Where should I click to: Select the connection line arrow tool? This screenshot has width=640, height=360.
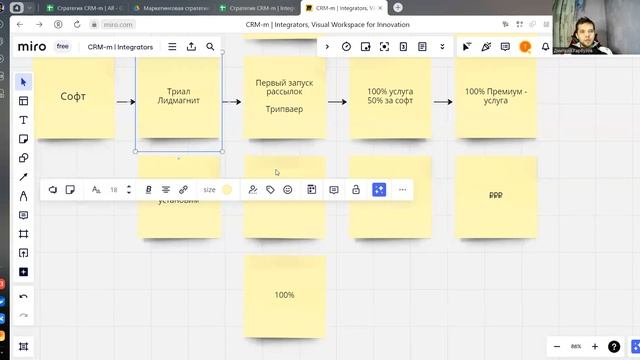click(x=23, y=177)
